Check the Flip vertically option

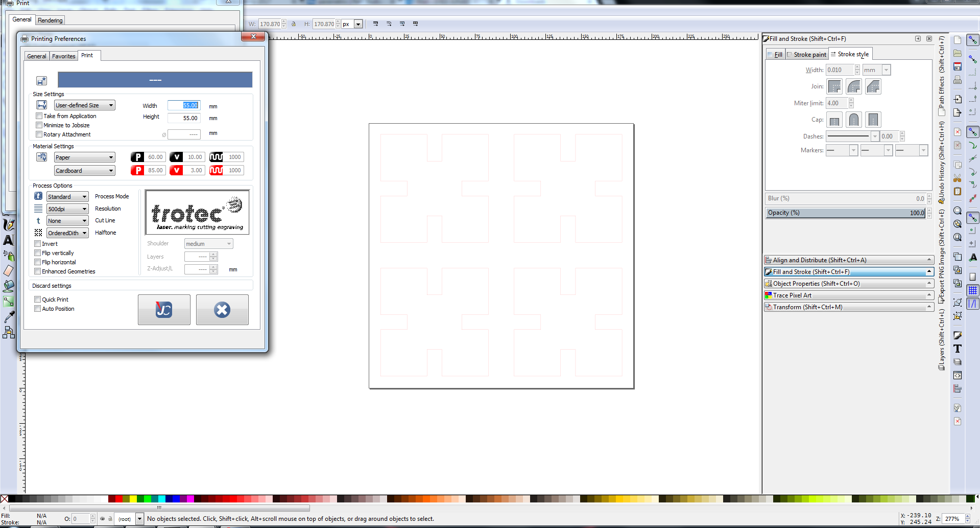click(x=38, y=253)
